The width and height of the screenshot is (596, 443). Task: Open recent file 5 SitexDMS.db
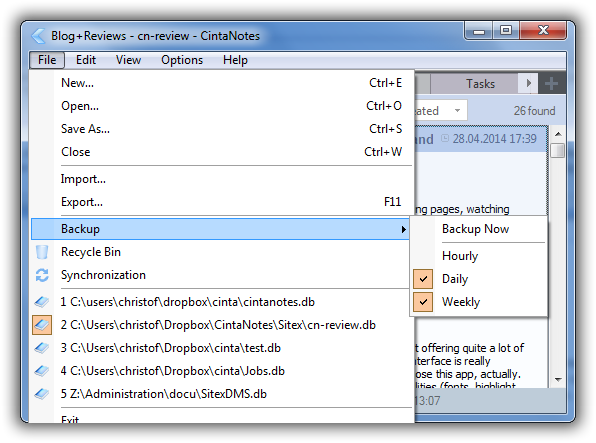tap(222, 394)
